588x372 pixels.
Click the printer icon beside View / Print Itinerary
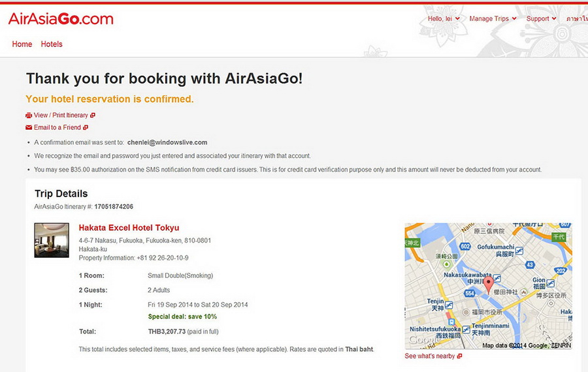click(29, 116)
